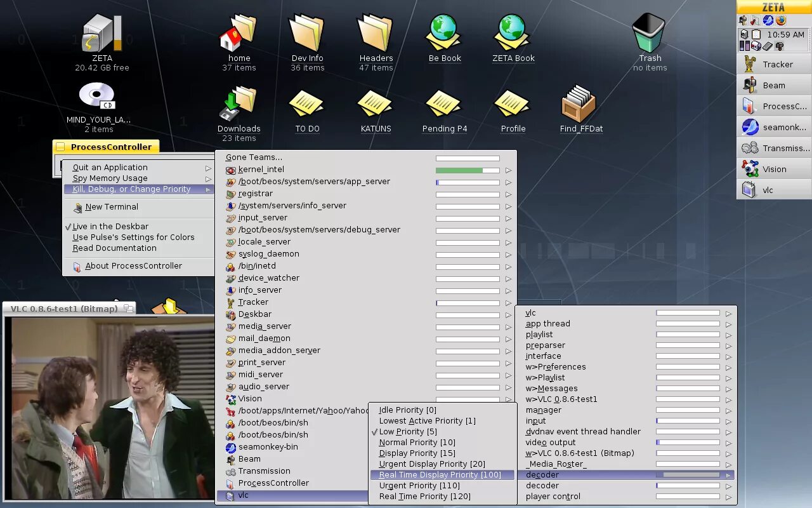Expand Quit an Application submenu

[138, 167]
